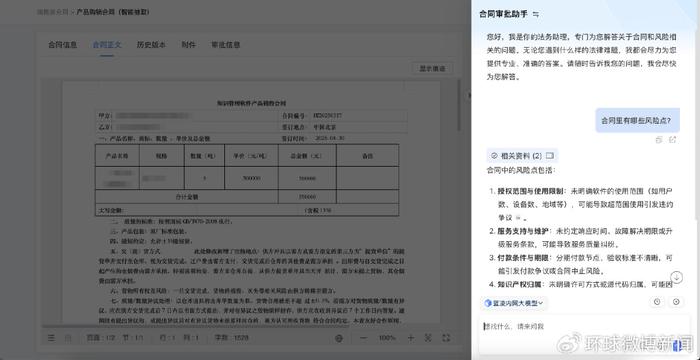This screenshot has height=360, width=700.
Task: Switch to the 历史版本 tab
Action: [x=151, y=45]
